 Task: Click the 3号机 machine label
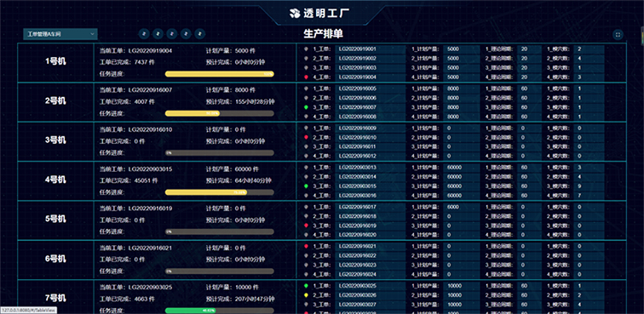(55, 140)
